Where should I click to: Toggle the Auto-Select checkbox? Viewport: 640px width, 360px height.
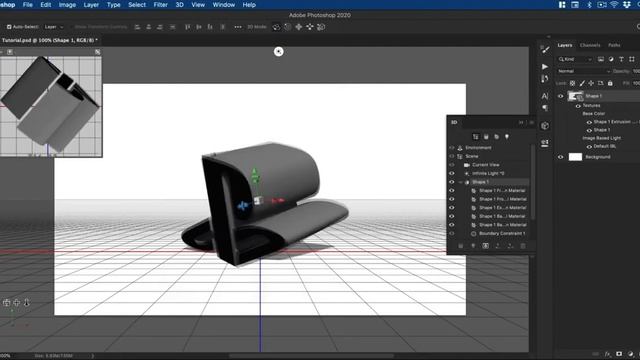coord(9,27)
